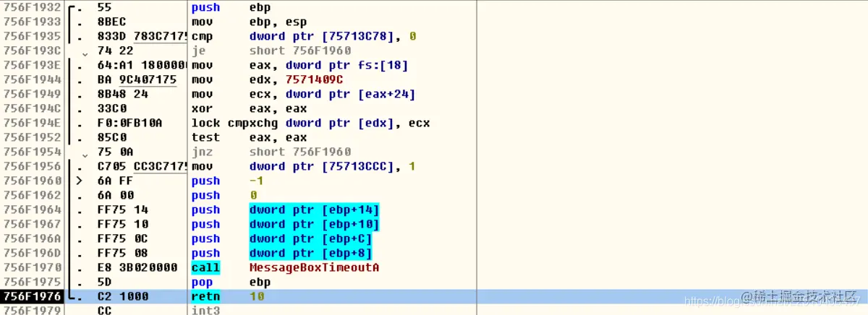Click highlighted address 756F1976

[32, 296]
